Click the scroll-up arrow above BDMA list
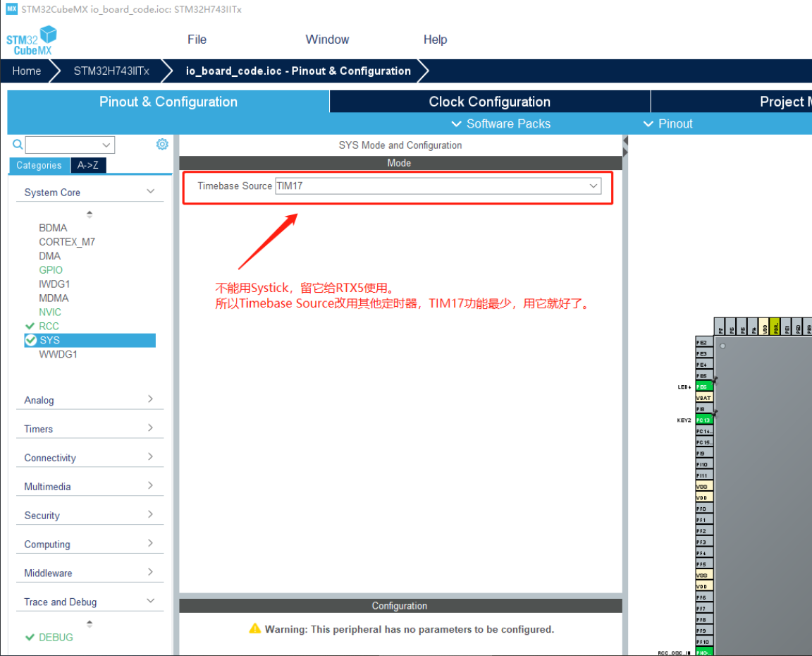The width and height of the screenshot is (812, 656). [x=90, y=212]
